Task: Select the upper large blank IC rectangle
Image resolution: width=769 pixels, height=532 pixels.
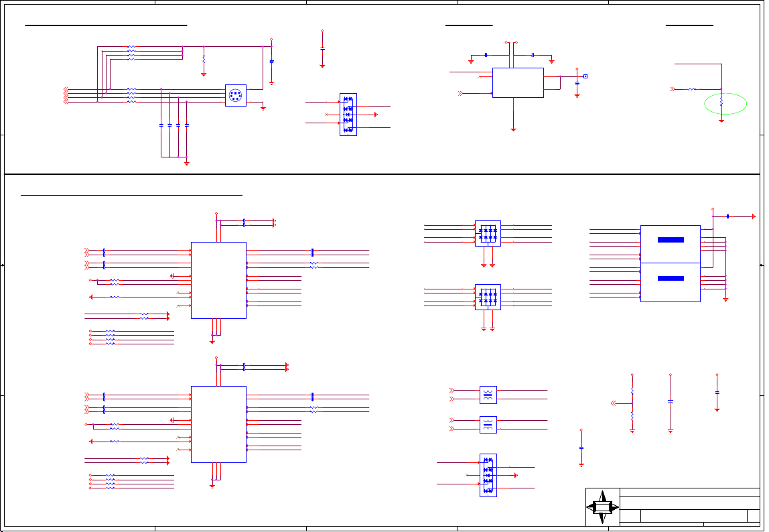Action: (219, 280)
